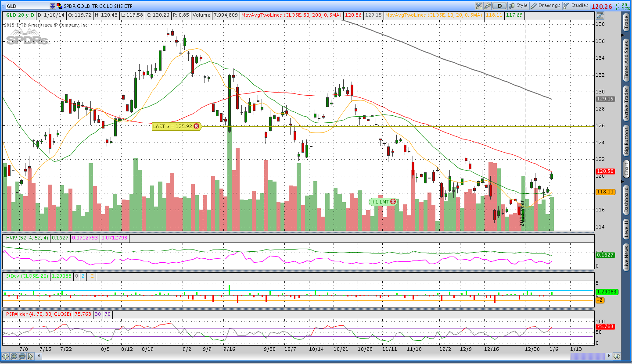Click the orange 118.11 price axis bubble
The width and height of the screenshot is (632, 364).
click(605, 192)
